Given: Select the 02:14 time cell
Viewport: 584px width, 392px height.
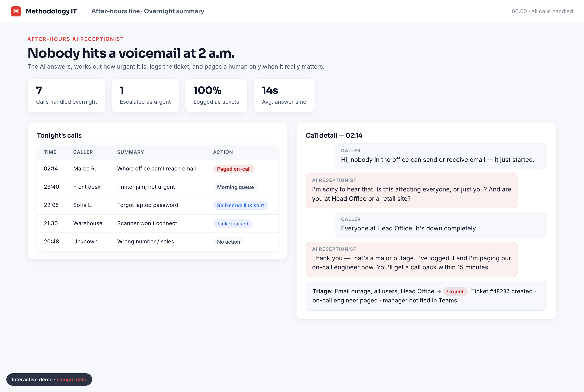Looking at the screenshot, I should point(51,169).
